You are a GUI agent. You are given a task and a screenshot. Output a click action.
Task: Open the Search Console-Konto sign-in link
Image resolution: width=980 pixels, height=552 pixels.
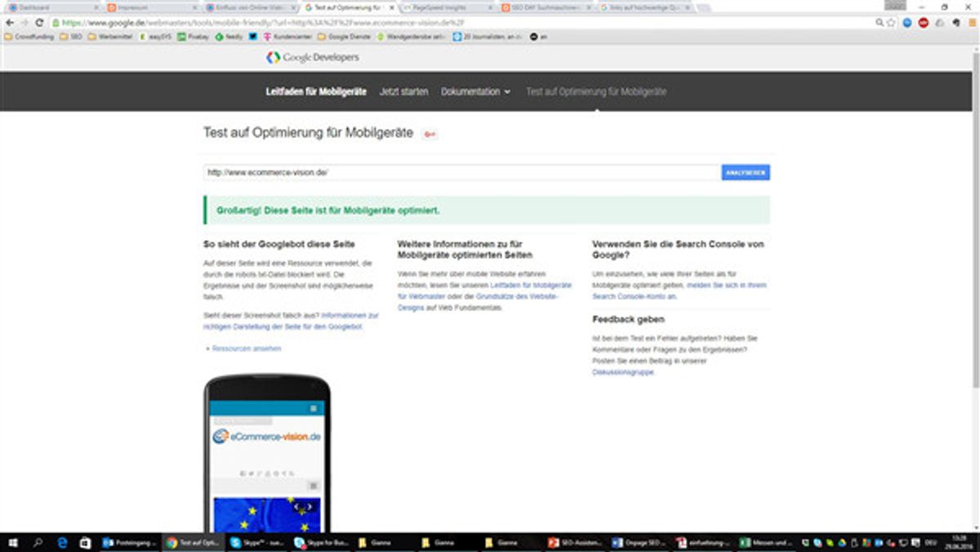679,291
